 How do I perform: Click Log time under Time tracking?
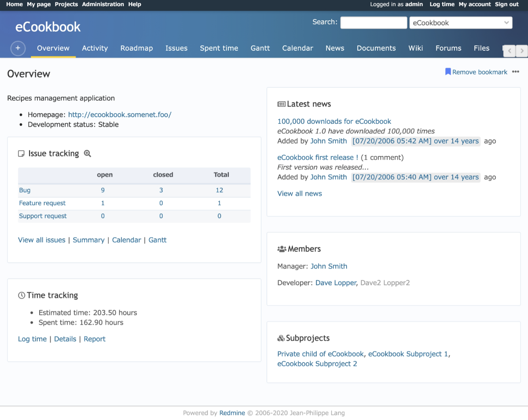[x=32, y=339]
